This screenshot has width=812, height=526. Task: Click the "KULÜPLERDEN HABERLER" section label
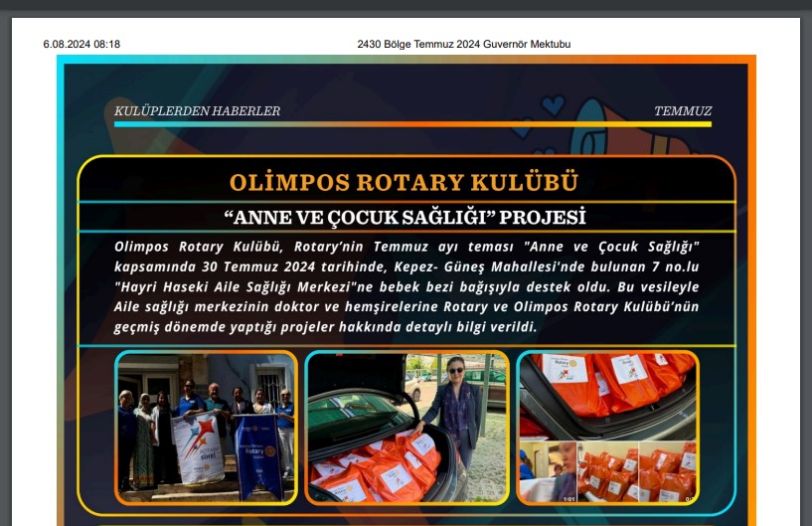tap(198, 111)
